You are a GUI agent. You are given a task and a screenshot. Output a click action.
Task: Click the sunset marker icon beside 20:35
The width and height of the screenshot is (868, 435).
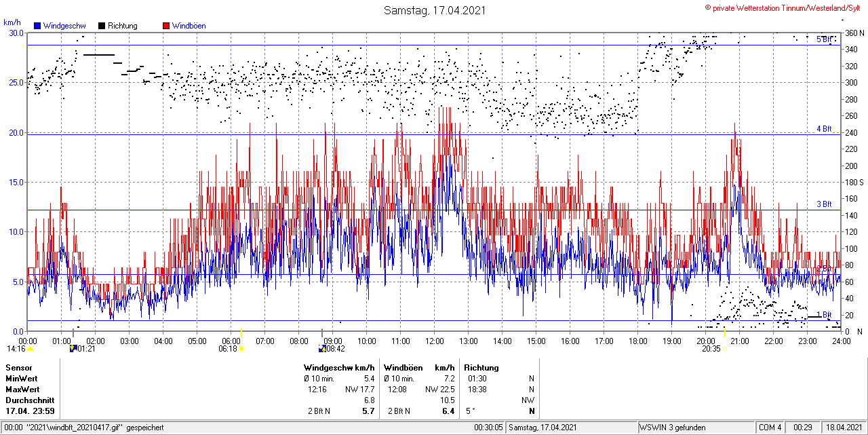724,349
